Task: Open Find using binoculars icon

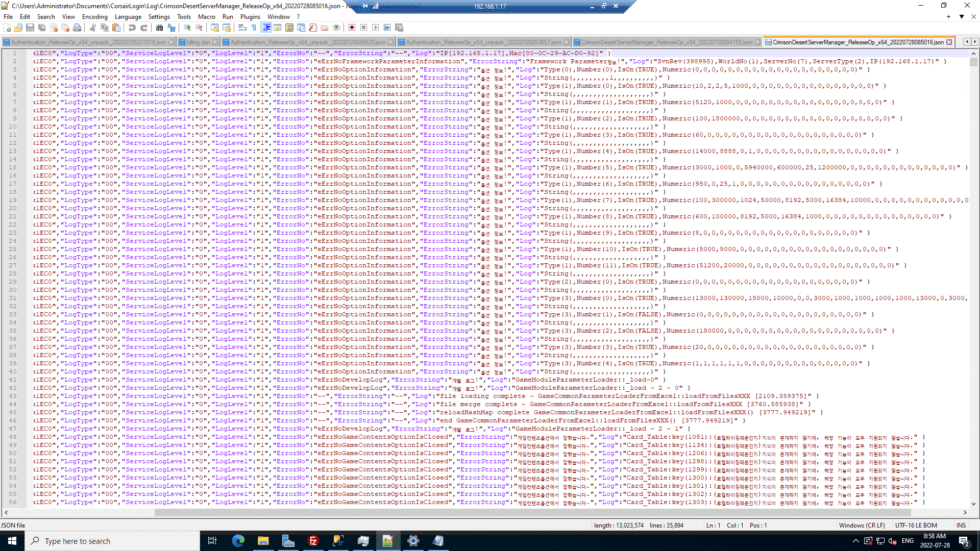Action: pyautogui.click(x=160, y=28)
